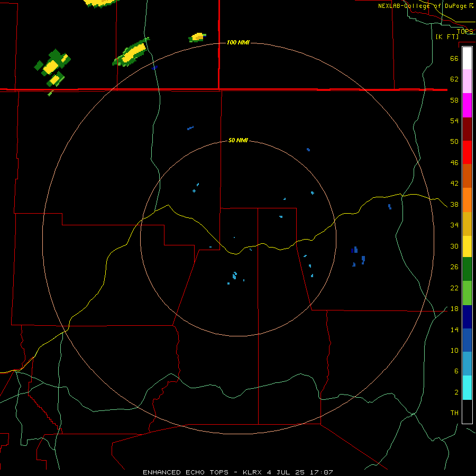The height and width of the screenshot is (476, 476).
Task: Click the TOPS legend title
Action: pyautogui.click(x=465, y=31)
